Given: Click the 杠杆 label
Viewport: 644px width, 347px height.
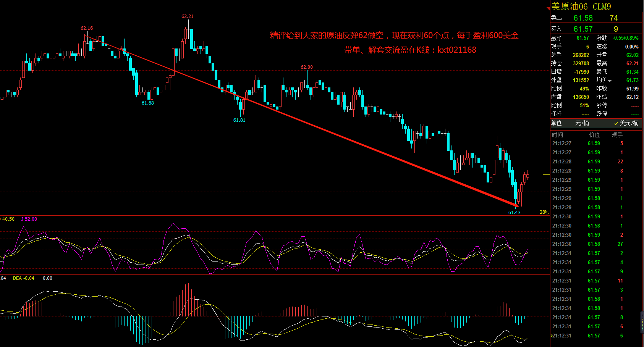Looking at the screenshot, I should (x=557, y=114).
